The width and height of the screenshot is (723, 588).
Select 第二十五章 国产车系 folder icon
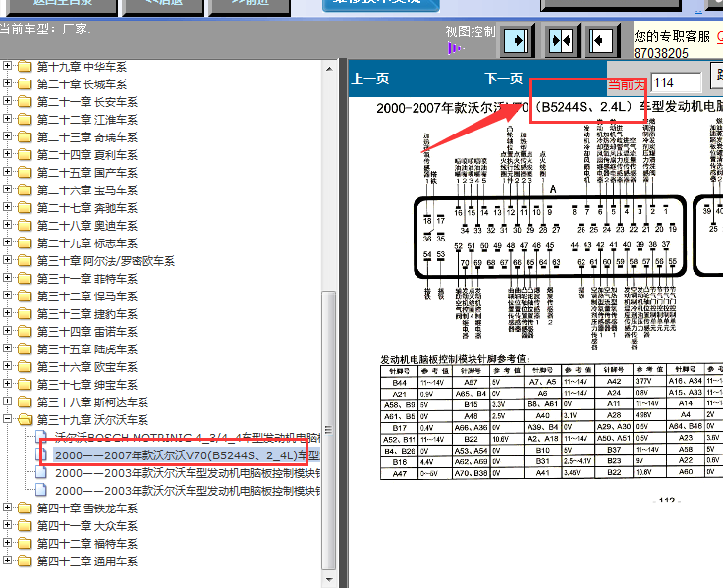click(x=25, y=173)
